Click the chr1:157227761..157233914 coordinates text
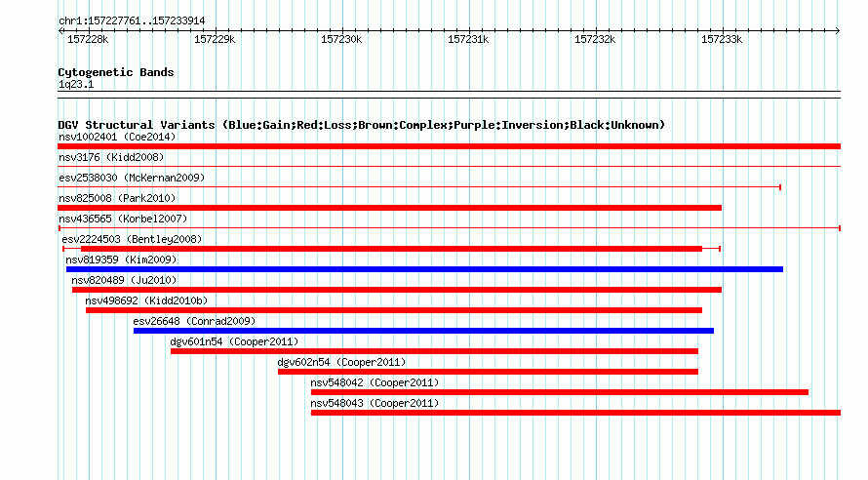Image resolution: width=868 pixels, height=480 pixels. tap(132, 20)
